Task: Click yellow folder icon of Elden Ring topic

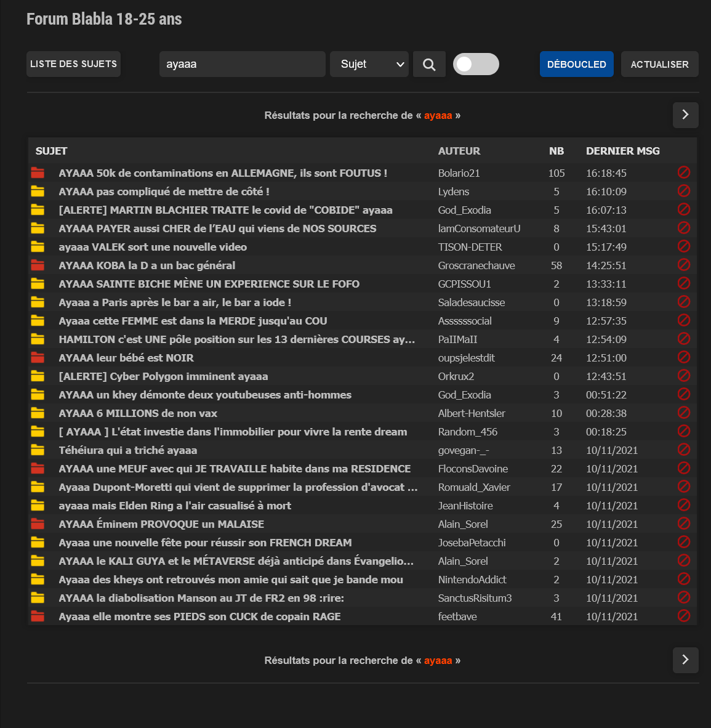Action: (38, 505)
